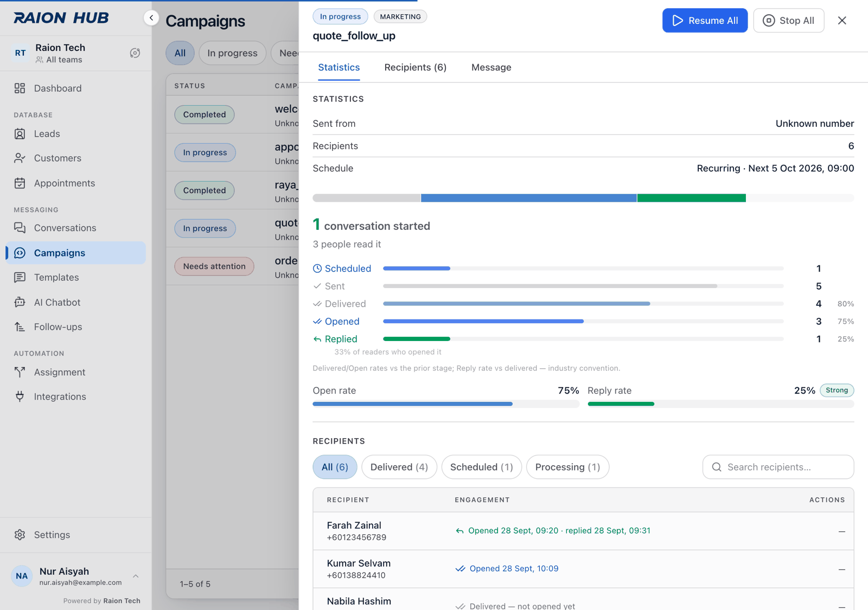The width and height of the screenshot is (868, 610).
Task: Click the stop icon on Stop All
Action: pos(769,21)
